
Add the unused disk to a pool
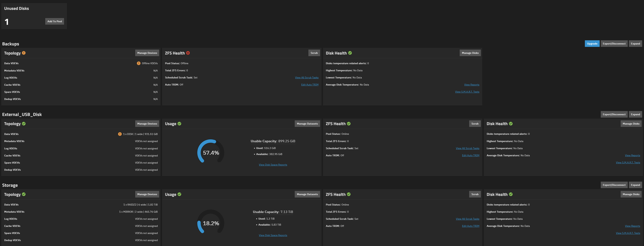55,22
